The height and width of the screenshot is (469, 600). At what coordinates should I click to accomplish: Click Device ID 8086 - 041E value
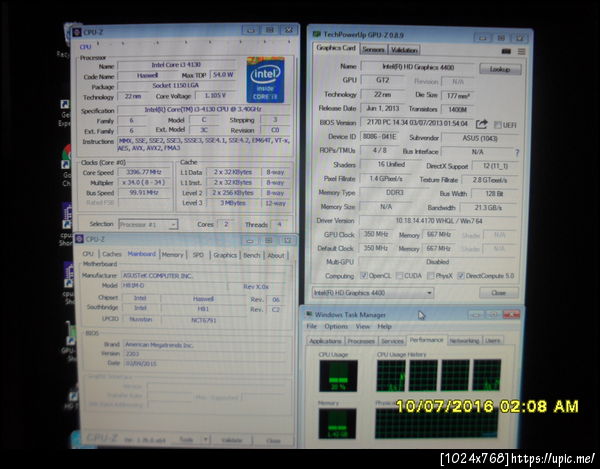pyautogui.click(x=381, y=137)
